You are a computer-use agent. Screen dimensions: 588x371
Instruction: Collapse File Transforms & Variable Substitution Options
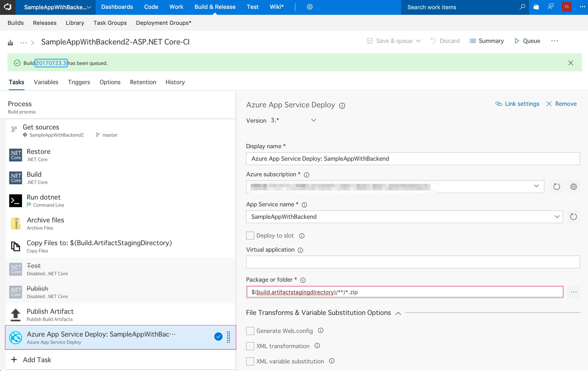(x=398, y=313)
